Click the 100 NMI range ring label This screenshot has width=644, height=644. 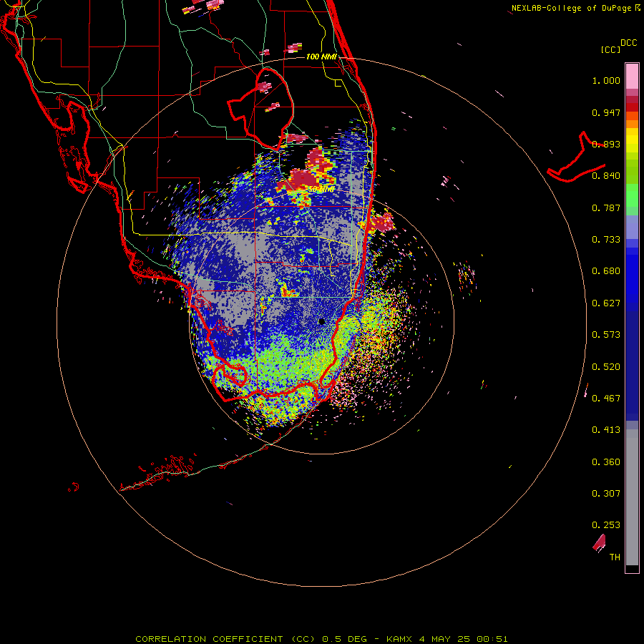321,57
